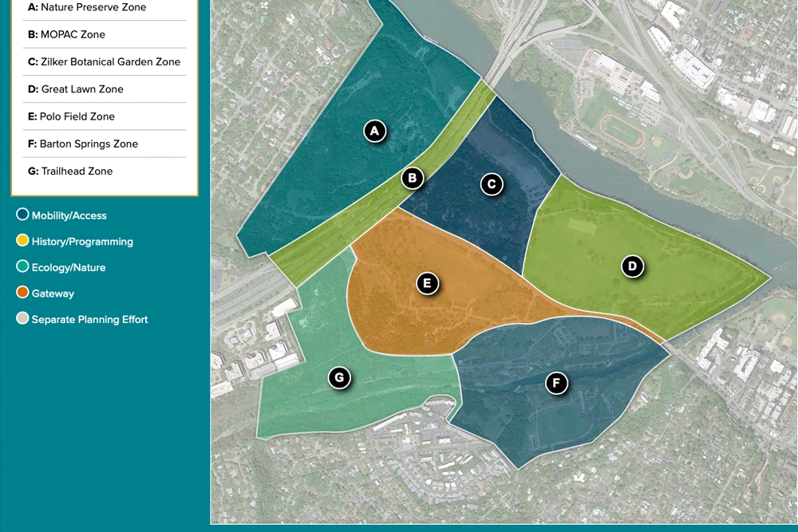Click the zone G marker on Trailhead area

click(339, 378)
